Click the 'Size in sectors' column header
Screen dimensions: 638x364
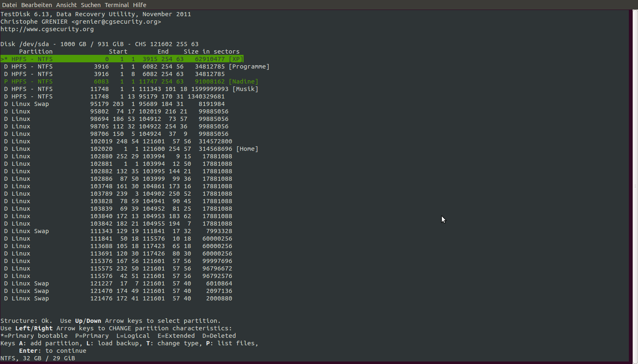coord(212,52)
